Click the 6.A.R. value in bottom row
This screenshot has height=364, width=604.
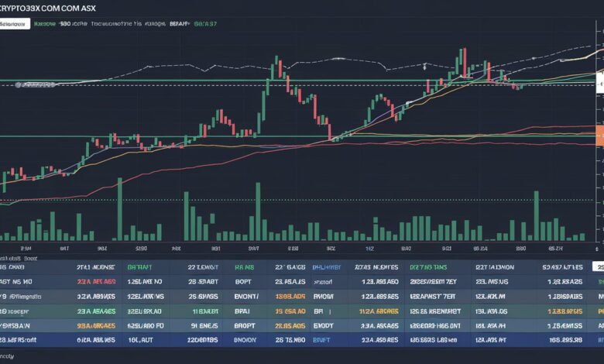(96, 340)
